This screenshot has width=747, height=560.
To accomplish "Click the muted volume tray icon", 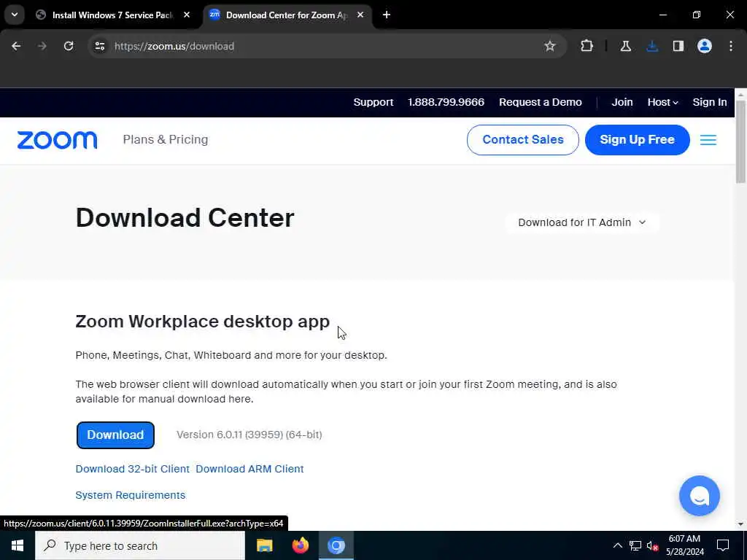I will [652, 545].
